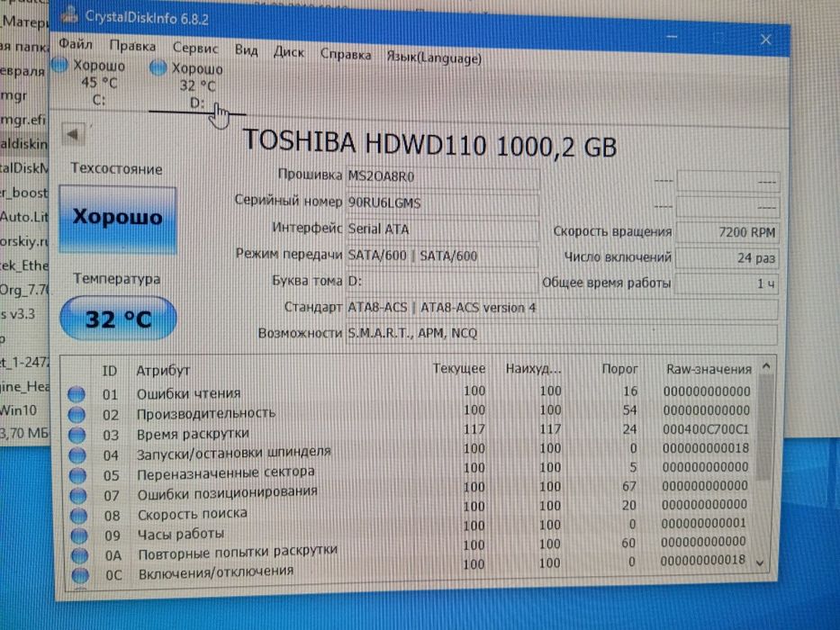The image size is (840, 630).
Task: Click status circle for Включения/отключения
Action: tap(80, 575)
